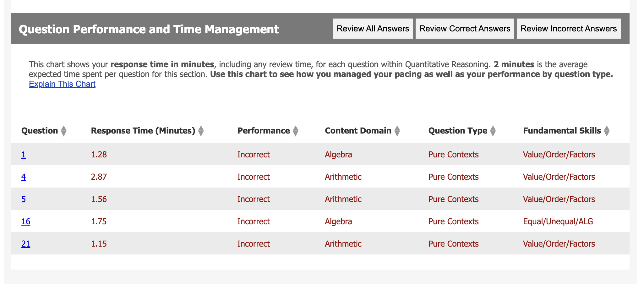Open the Explain This Chart link
This screenshot has height=284, width=644.
tap(62, 84)
